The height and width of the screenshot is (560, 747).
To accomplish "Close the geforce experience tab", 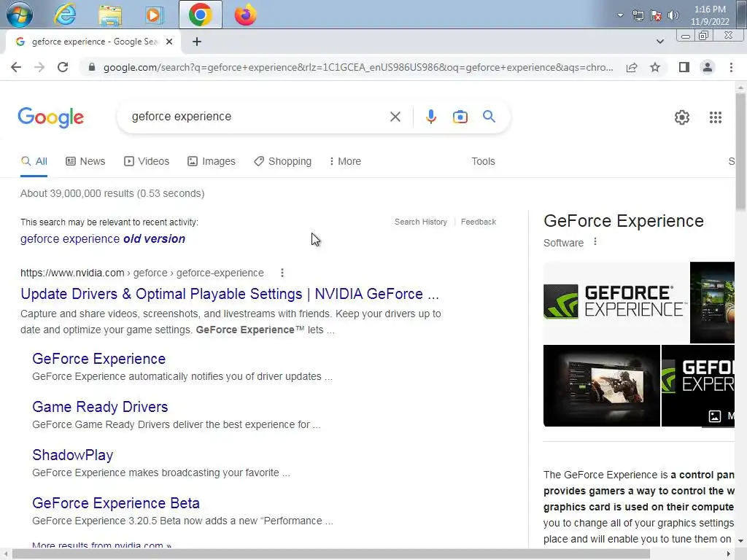I will (169, 42).
